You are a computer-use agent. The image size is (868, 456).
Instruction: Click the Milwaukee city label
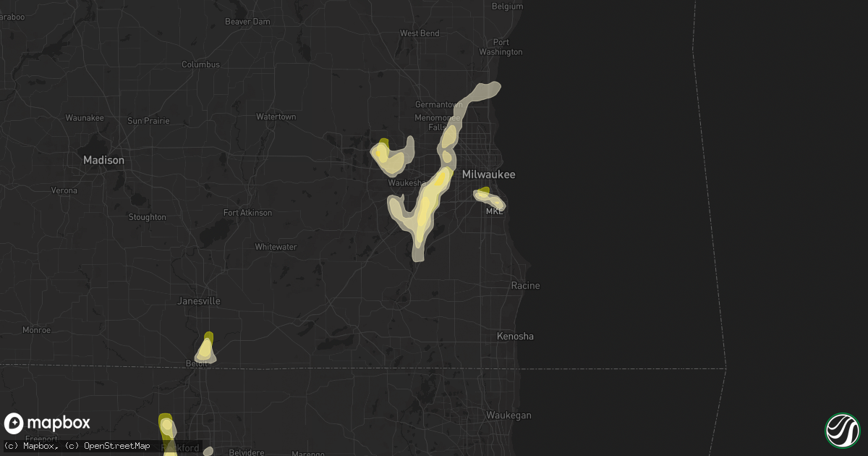click(x=489, y=174)
